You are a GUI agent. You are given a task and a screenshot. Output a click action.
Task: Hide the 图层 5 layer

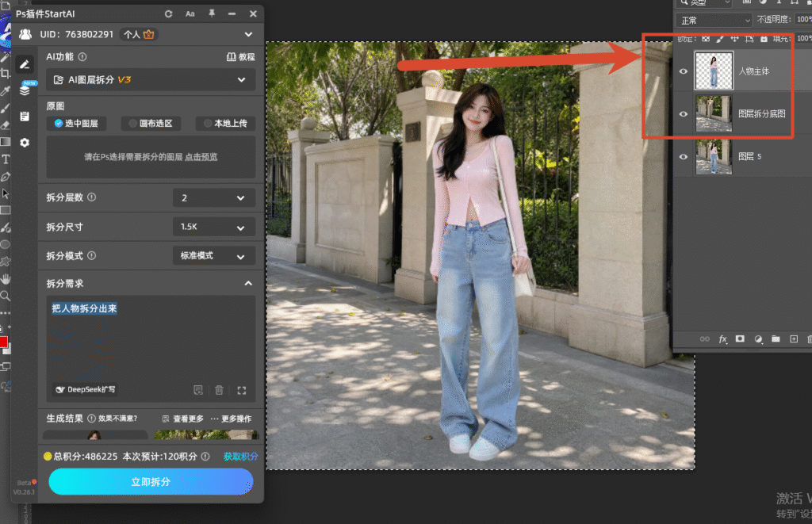pos(683,157)
